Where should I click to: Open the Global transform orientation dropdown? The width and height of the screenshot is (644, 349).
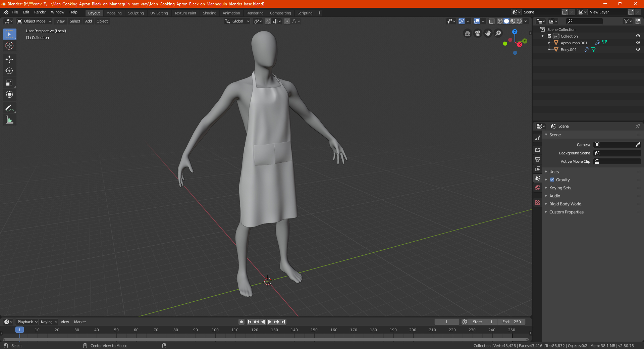tap(237, 21)
